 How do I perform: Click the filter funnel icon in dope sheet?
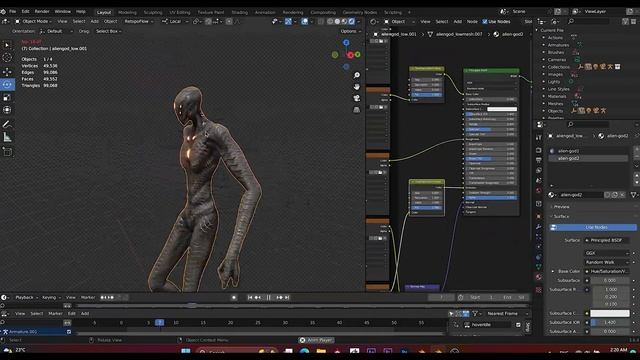pos(475,313)
